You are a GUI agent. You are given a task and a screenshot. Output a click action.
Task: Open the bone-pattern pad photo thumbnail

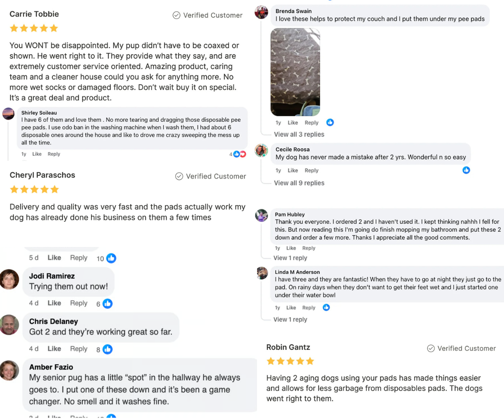coord(295,72)
